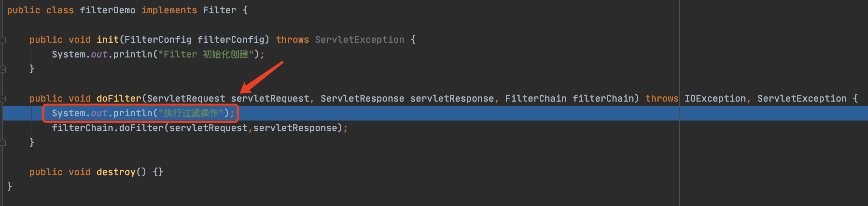
Task: Collapse the init method fold marker
Action: pyautogui.click(x=3, y=40)
